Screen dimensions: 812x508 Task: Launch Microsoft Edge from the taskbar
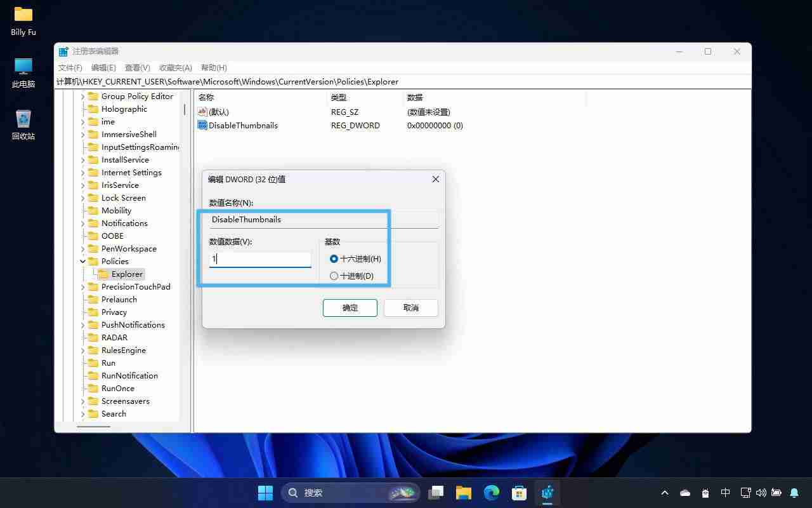[491, 492]
